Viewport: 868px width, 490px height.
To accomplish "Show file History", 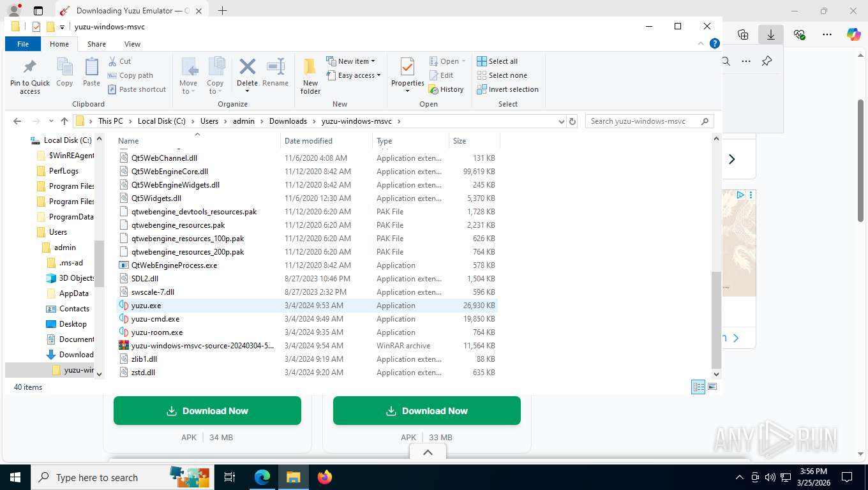I will tap(446, 89).
